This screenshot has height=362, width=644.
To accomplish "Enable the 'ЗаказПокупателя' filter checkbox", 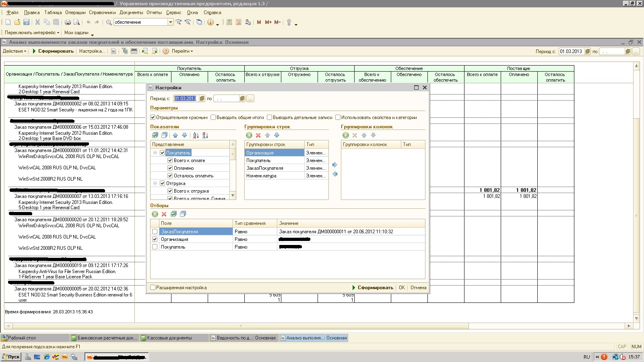I will tap(155, 232).
